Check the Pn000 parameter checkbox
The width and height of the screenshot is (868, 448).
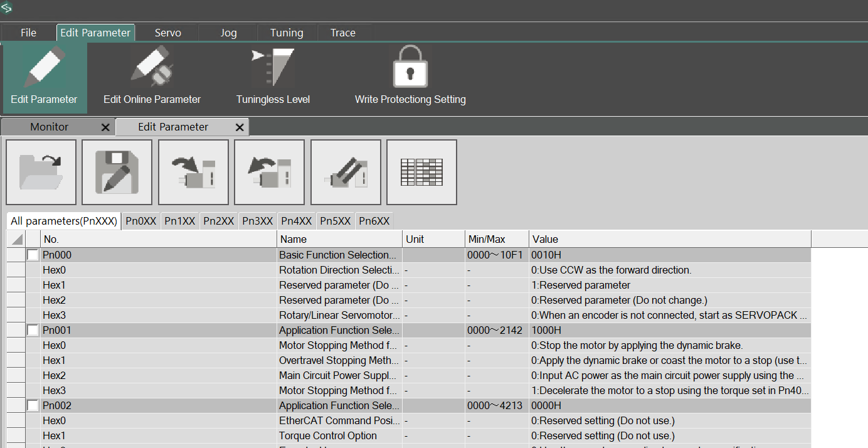33,255
